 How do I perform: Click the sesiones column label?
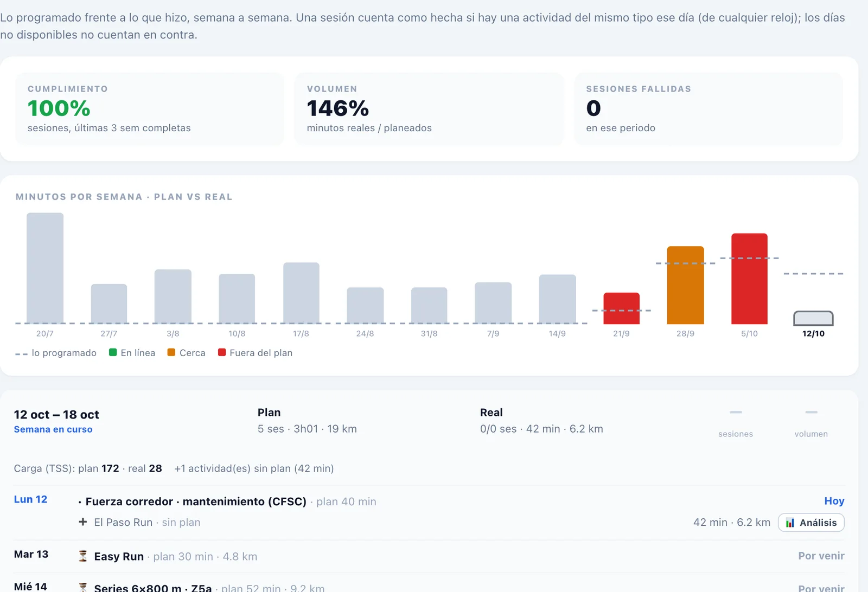(736, 434)
